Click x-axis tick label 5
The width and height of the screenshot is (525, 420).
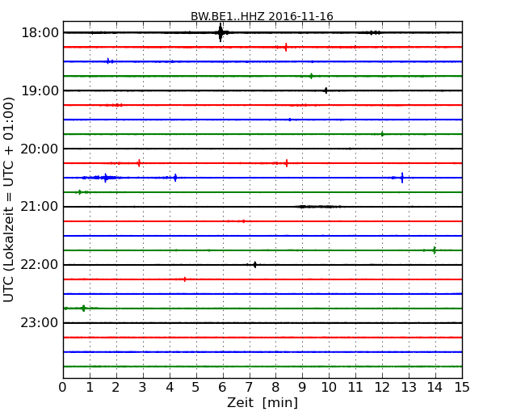(196, 387)
